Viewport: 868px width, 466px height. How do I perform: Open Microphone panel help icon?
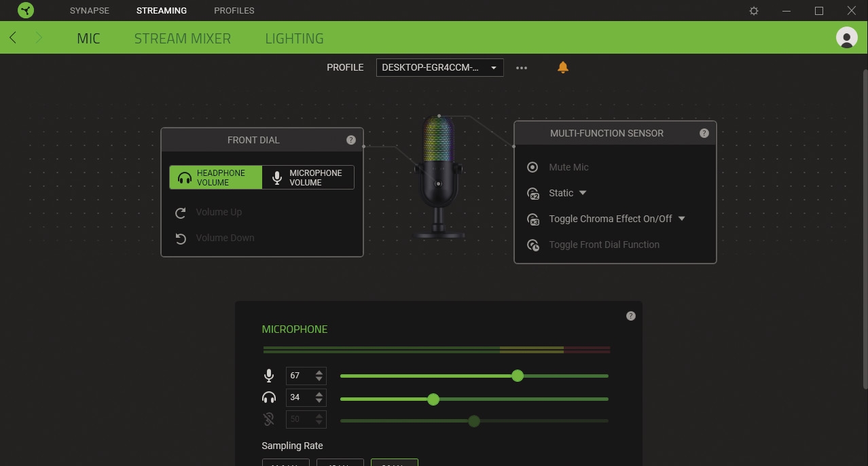point(631,316)
